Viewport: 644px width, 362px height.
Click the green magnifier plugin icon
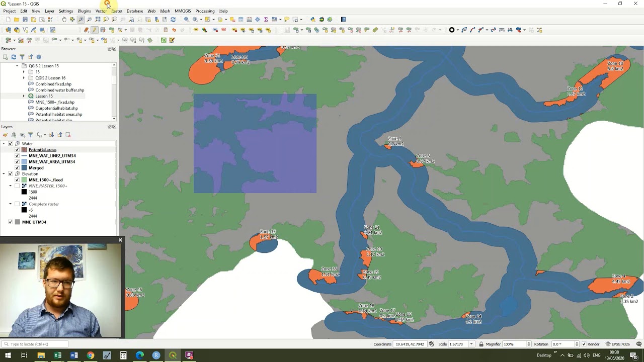click(164, 40)
